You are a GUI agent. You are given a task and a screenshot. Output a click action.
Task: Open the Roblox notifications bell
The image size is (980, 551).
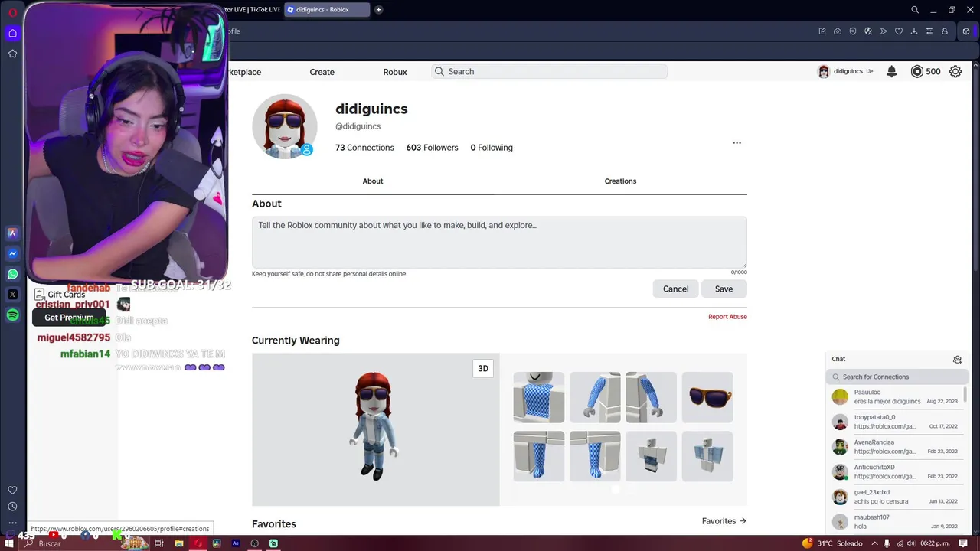click(891, 71)
